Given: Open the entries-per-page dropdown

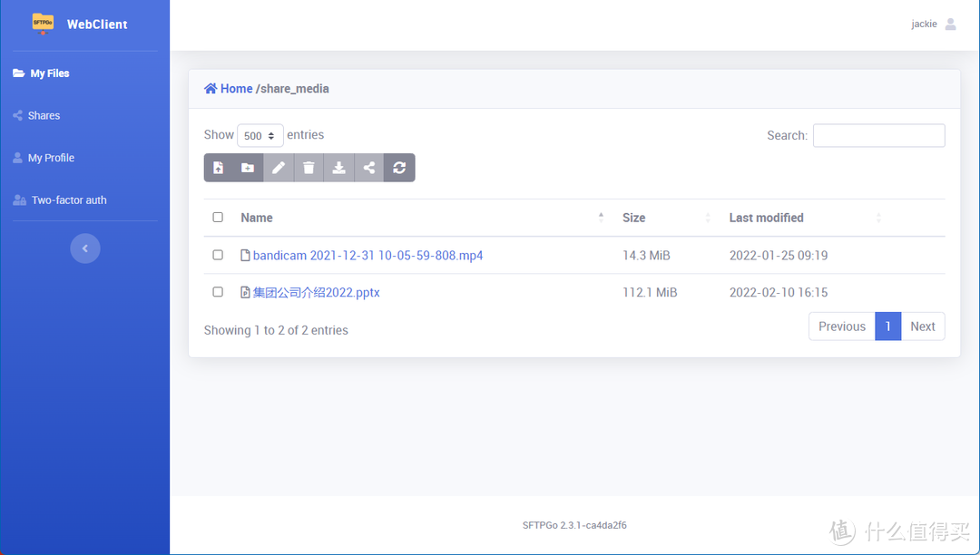Looking at the screenshot, I should click(260, 136).
